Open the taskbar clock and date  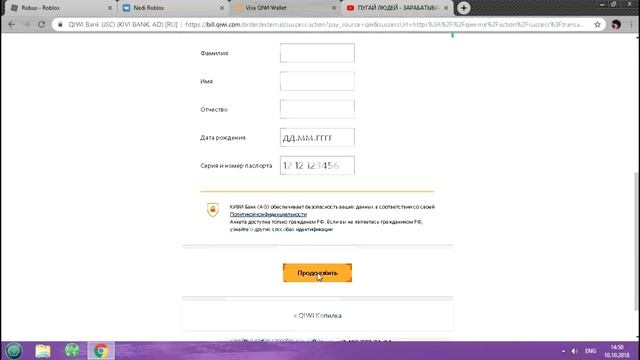(x=617, y=351)
